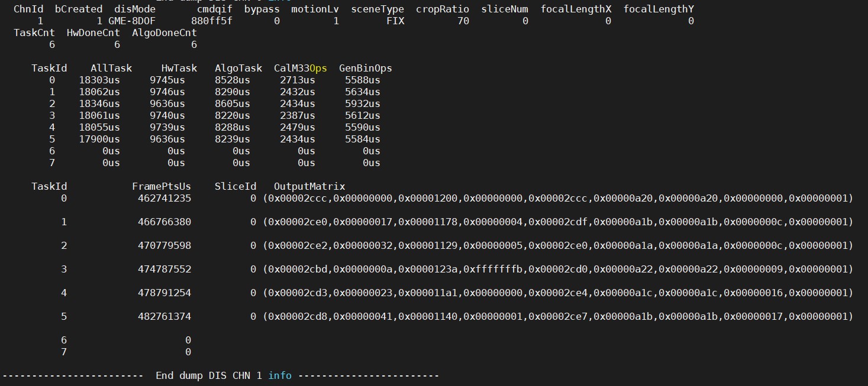Click AllTask value 18303us
The width and height of the screenshot is (868, 386).
(x=99, y=80)
